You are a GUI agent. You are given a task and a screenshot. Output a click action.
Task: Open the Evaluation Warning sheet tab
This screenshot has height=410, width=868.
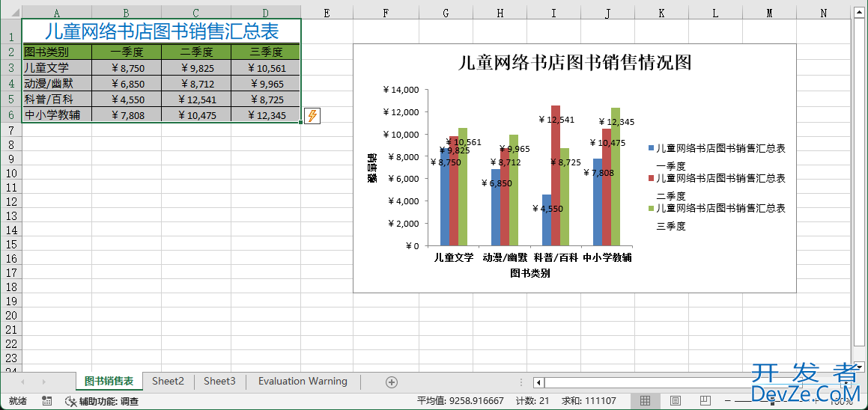coord(303,382)
